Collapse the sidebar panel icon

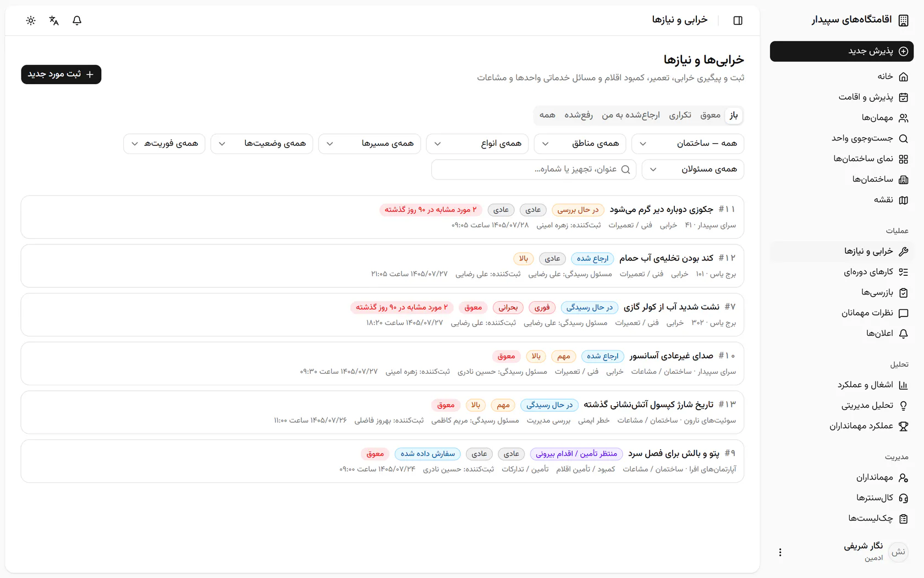pos(738,20)
